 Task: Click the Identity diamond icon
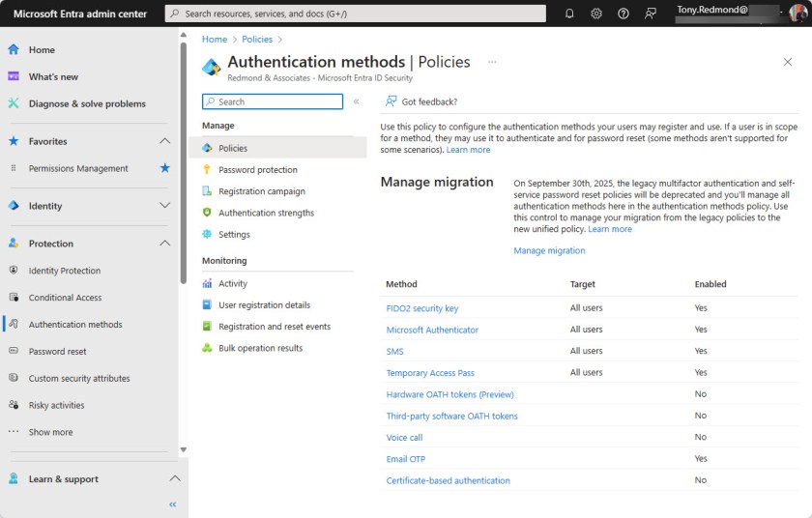(14, 206)
